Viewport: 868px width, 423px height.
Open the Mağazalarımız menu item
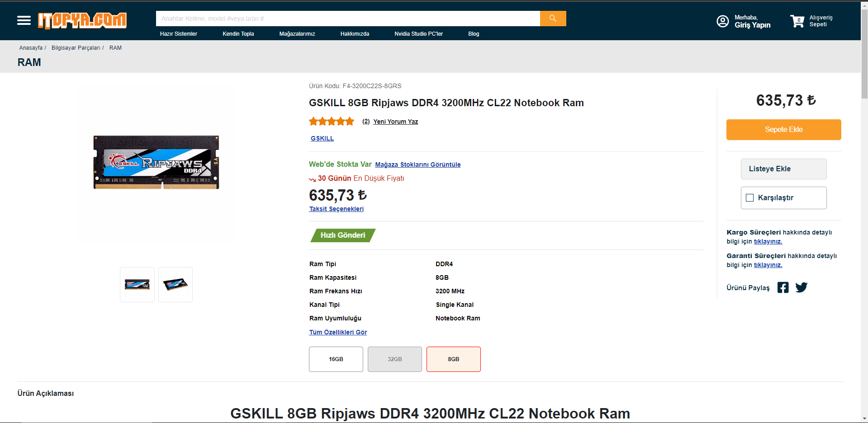(297, 34)
